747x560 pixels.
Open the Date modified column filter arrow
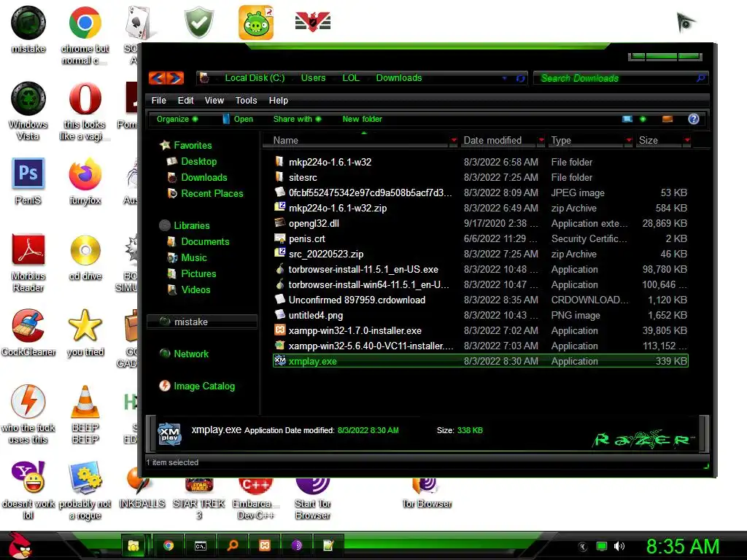pyautogui.click(x=541, y=140)
